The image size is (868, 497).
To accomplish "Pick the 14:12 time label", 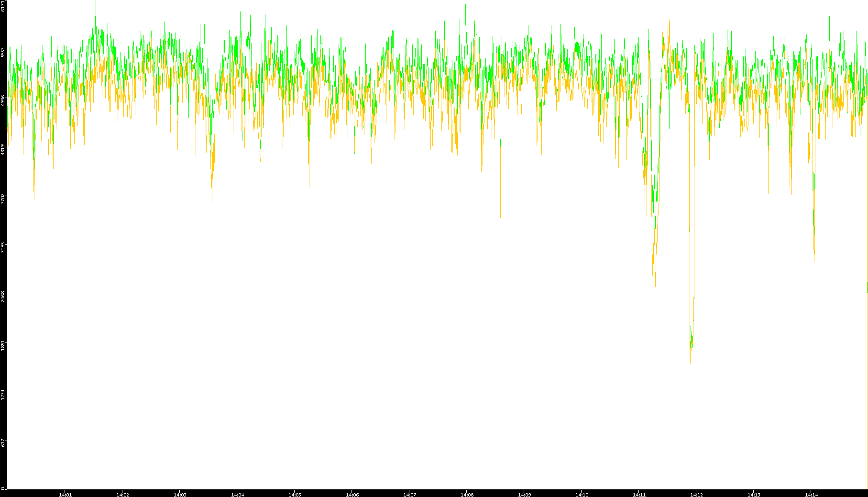I will coord(696,495).
